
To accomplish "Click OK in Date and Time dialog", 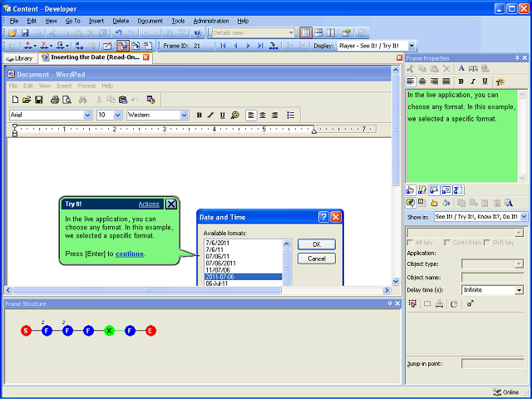I will (317, 244).
